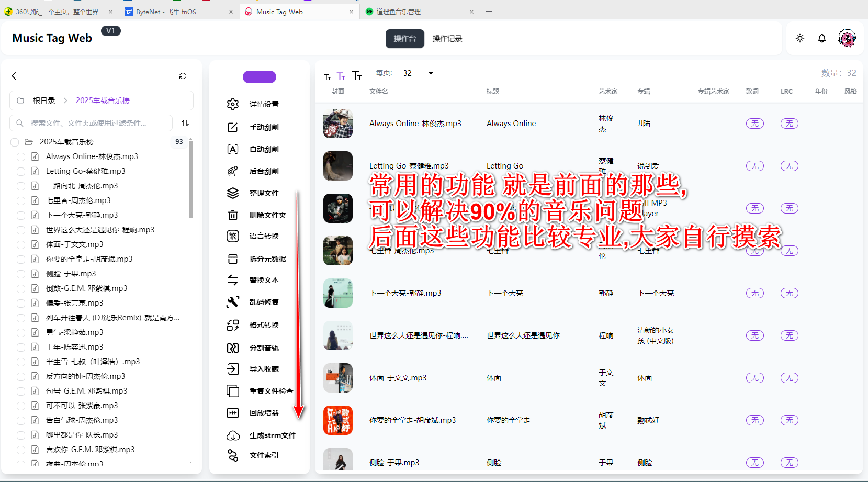Click the purple pill button above 详情设置
The height and width of the screenshot is (482, 868).
pyautogui.click(x=260, y=77)
